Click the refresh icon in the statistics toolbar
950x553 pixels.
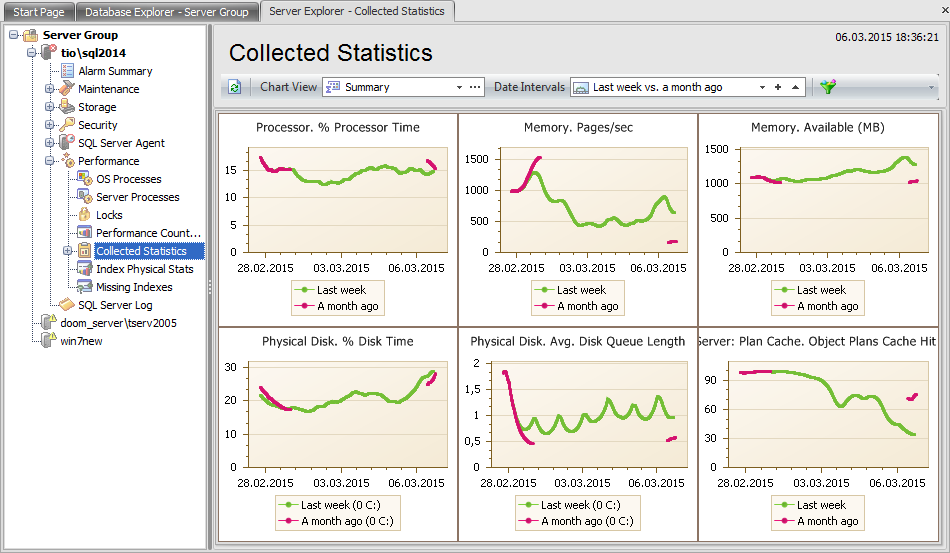coord(234,88)
